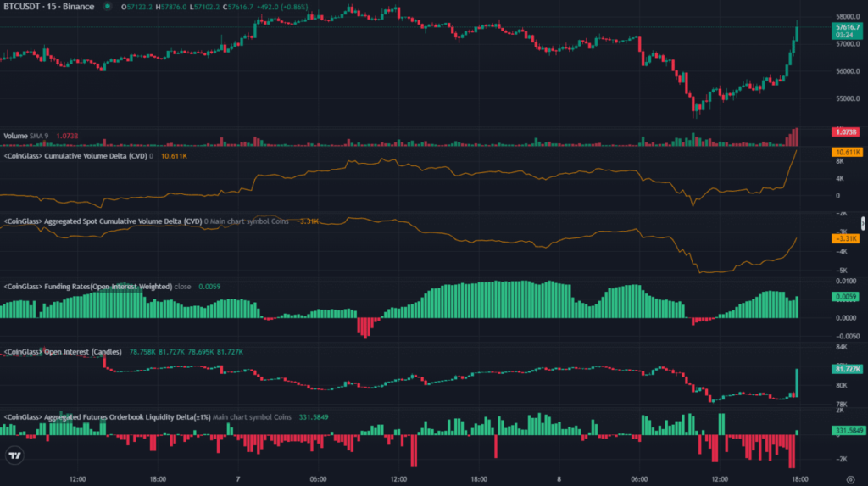Click the small pane scroll handle at right edge

(x=863, y=223)
